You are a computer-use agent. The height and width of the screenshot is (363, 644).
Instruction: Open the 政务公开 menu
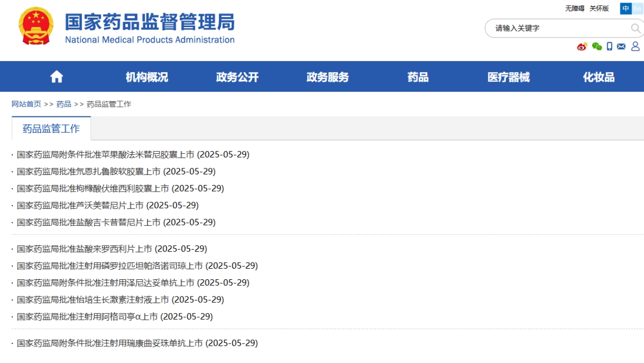pyautogui.click(x=237, y=77)
